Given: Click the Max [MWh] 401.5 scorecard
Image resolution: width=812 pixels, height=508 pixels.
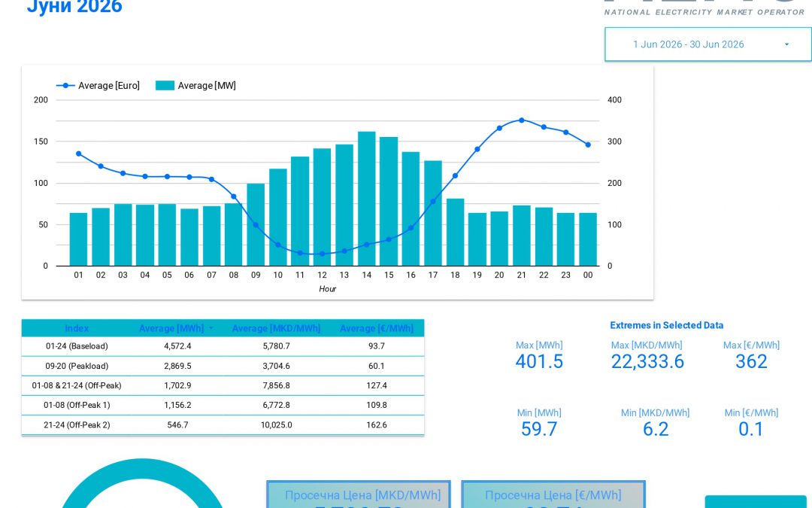Looking at the screenshot, I should (x=539, y=356).
